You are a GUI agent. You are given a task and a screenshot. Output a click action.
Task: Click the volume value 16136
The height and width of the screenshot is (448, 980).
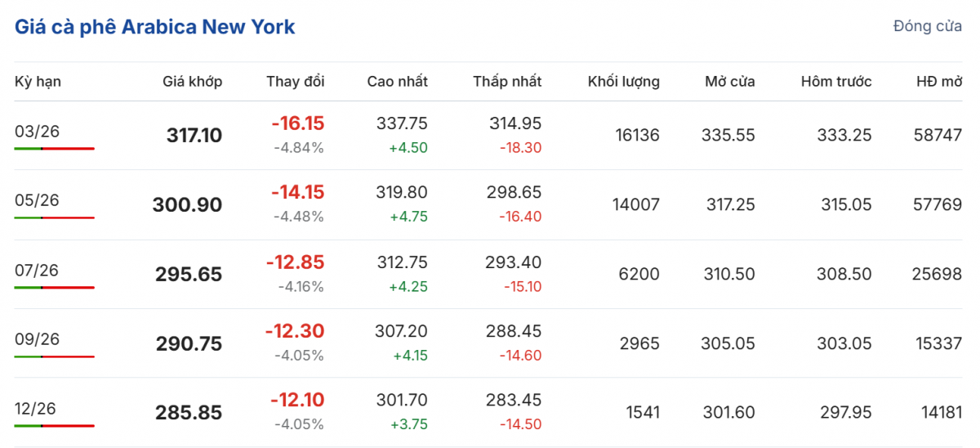635,136
